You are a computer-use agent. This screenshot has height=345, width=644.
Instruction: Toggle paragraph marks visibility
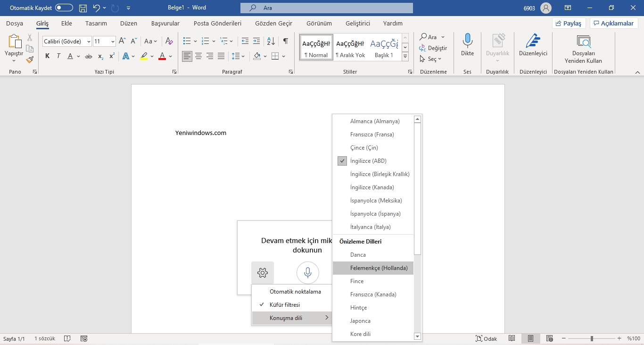click(285, 41)
